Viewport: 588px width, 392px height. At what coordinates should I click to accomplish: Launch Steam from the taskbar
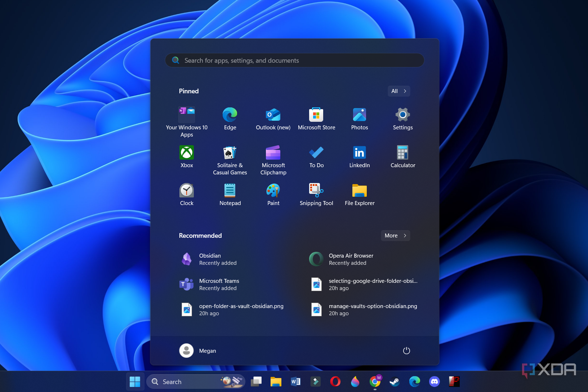click(x=394, y=382)
